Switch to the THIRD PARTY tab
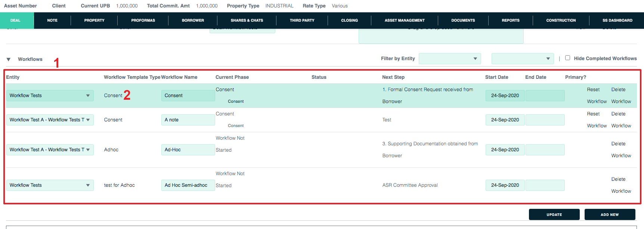Image resolution: width=644 pixels, height=229 pixels. (x=302, y=21)
